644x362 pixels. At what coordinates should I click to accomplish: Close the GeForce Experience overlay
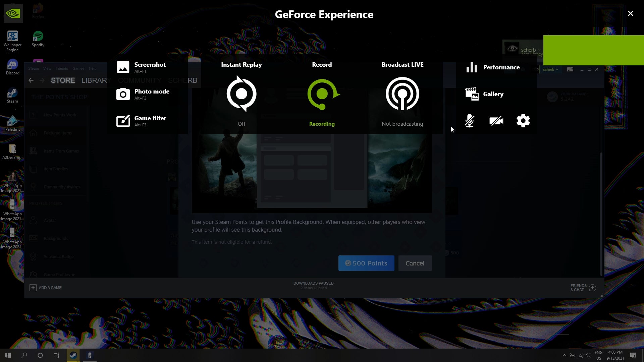631,13
